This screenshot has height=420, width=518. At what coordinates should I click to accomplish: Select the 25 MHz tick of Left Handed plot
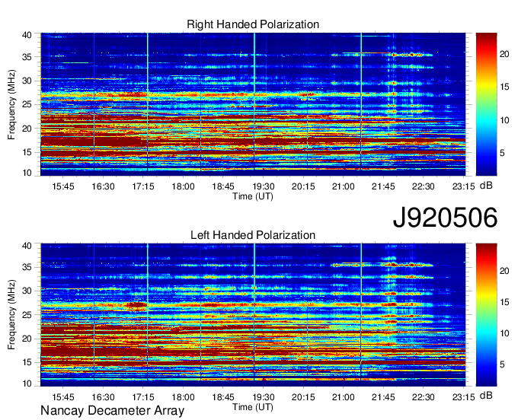point(27,315)
